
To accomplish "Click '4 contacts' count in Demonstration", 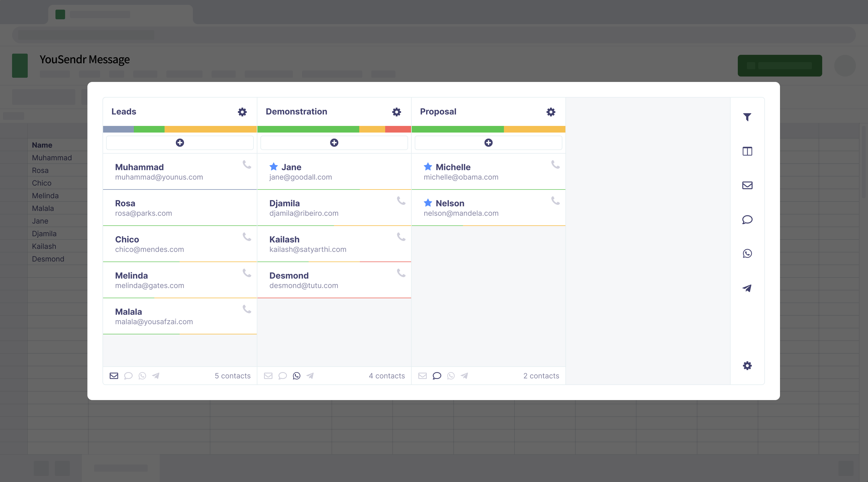I will [387, 376].
